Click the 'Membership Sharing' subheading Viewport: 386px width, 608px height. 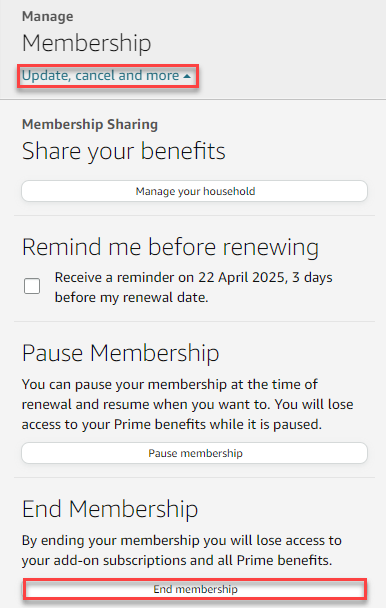click(x=90, y=124)
